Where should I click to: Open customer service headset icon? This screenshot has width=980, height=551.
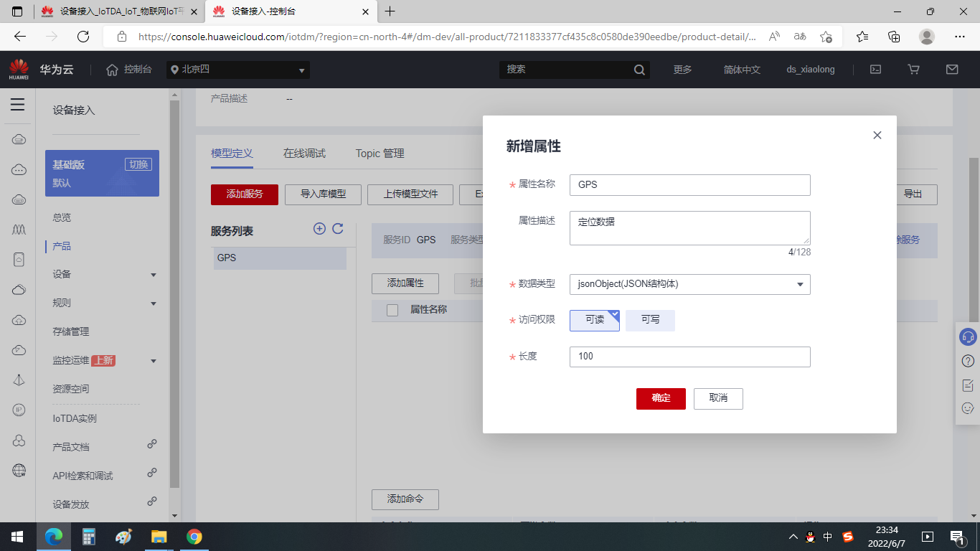click(x=968, y=336)
